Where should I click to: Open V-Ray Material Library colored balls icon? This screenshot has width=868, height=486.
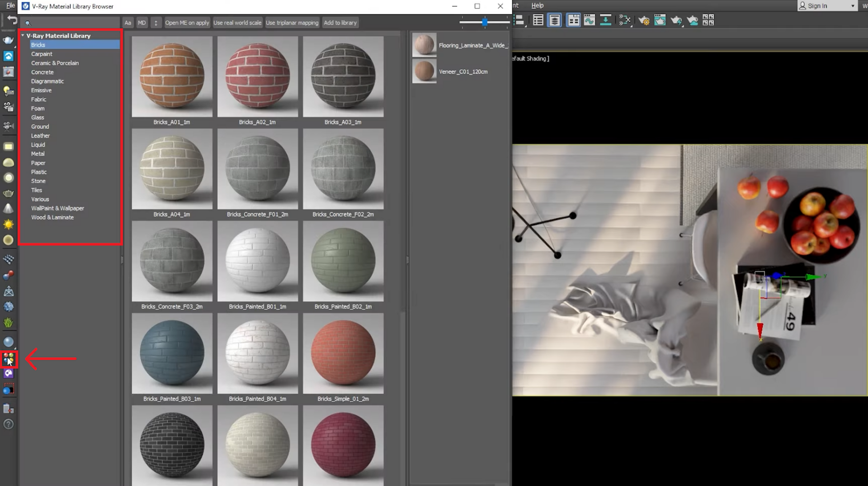[9, 359]
